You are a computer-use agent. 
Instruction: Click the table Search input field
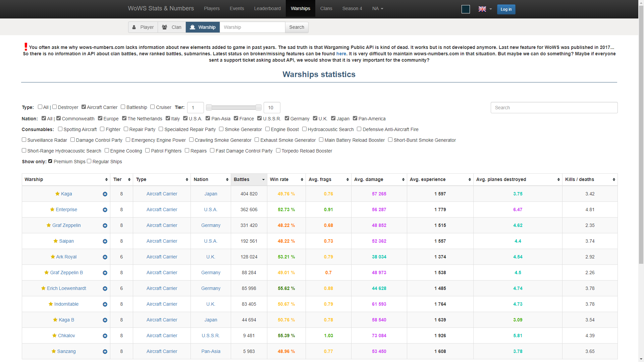(x=554, y=108)
